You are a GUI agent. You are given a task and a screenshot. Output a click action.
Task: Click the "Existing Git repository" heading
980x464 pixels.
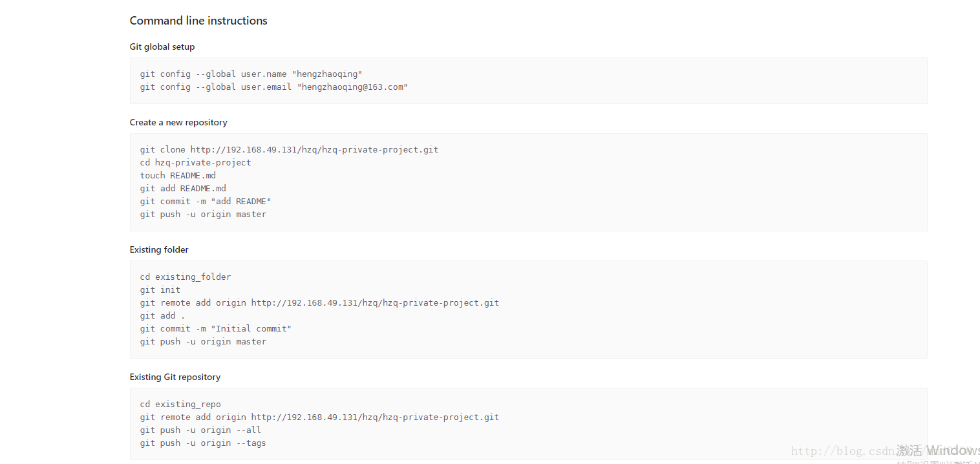[x=175, y=377]
